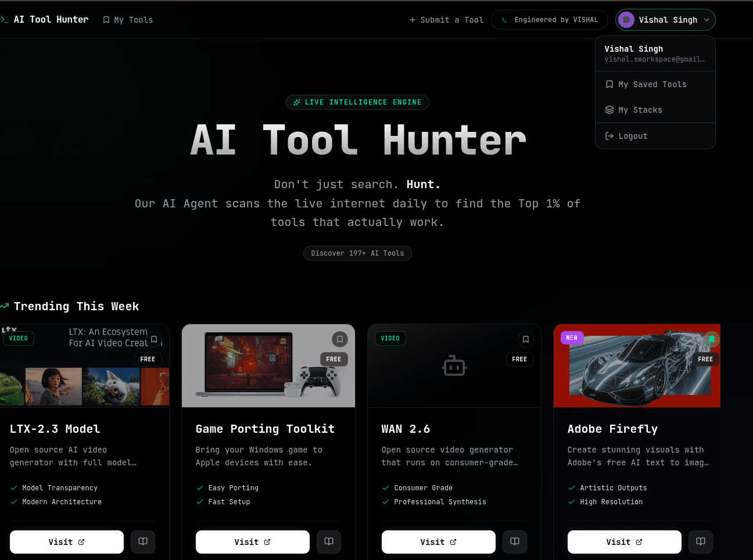The height and width of the screenshot is (560, 753).
Task: Save WAN 2.6 with bookmark icon
Action: 526,339
